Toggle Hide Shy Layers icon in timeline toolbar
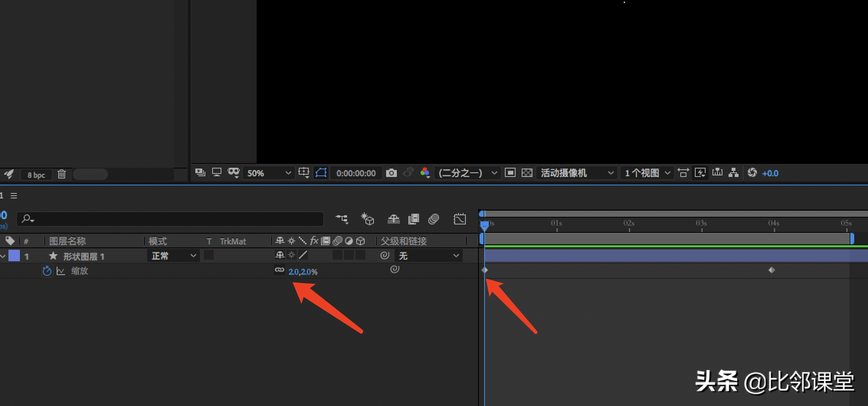Image resolution: width=868 pixels, height=406 pixels. 393,219
